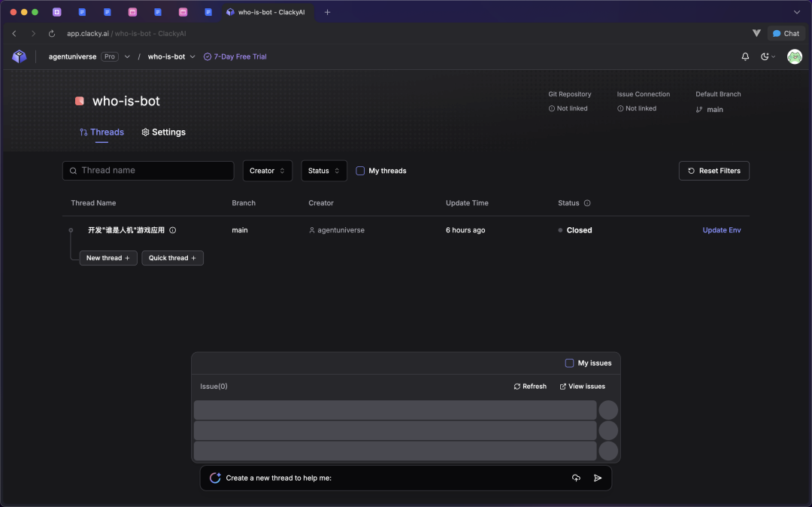Click the ClackyAI logo icon
Image resolution: width=812 pixels, height=507 pixels.
tap(20, 56)
